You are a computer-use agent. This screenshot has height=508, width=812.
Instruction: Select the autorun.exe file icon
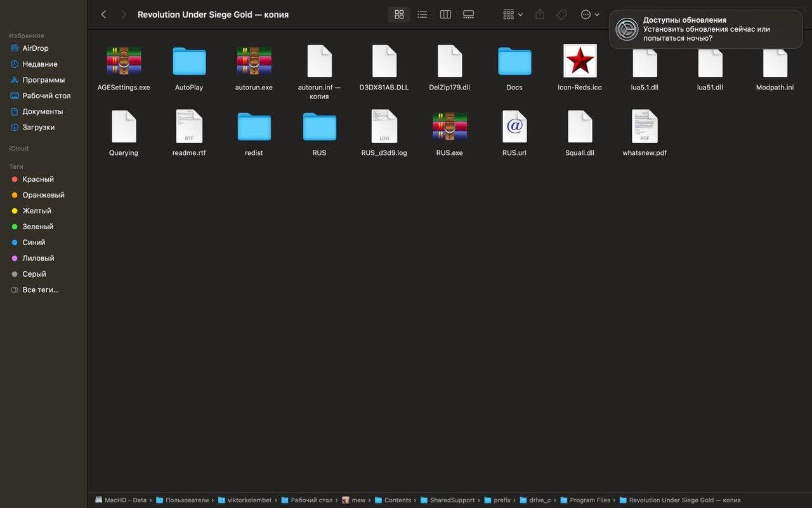254,62
